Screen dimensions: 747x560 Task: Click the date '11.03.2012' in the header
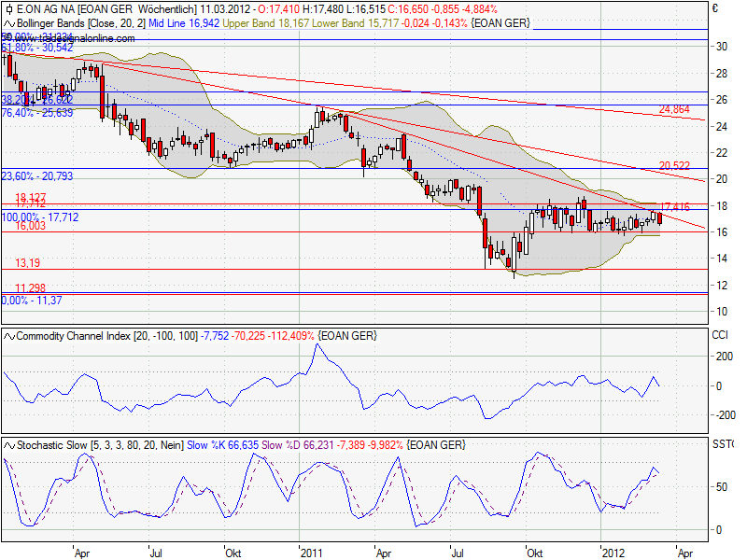coord(227,9)
